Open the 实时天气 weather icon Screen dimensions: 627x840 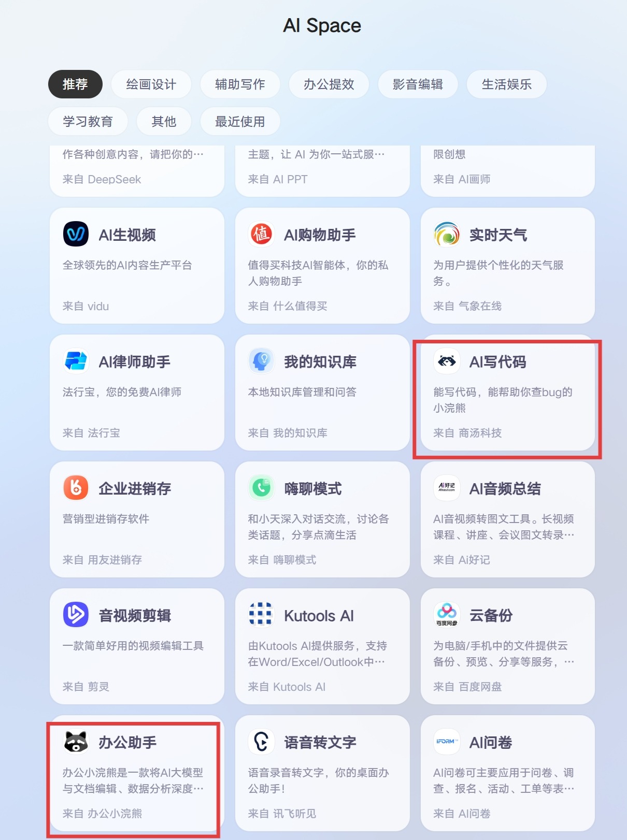[x=447, y=235]
